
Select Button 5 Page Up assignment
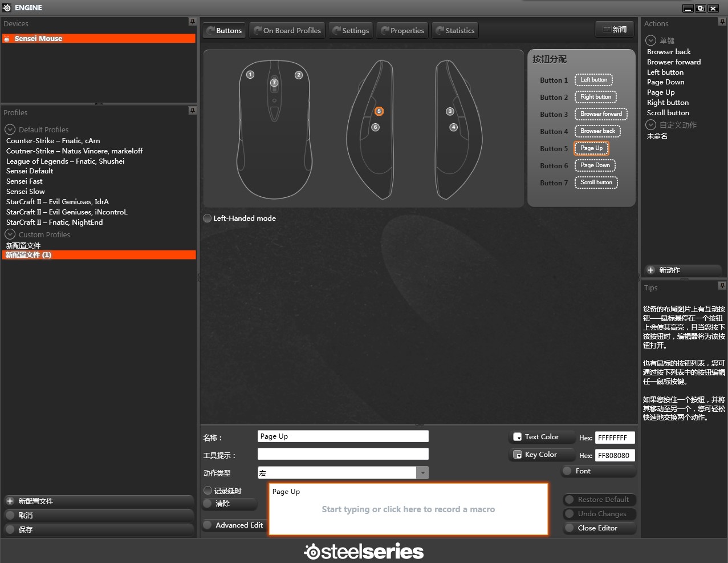coord(592,148)
